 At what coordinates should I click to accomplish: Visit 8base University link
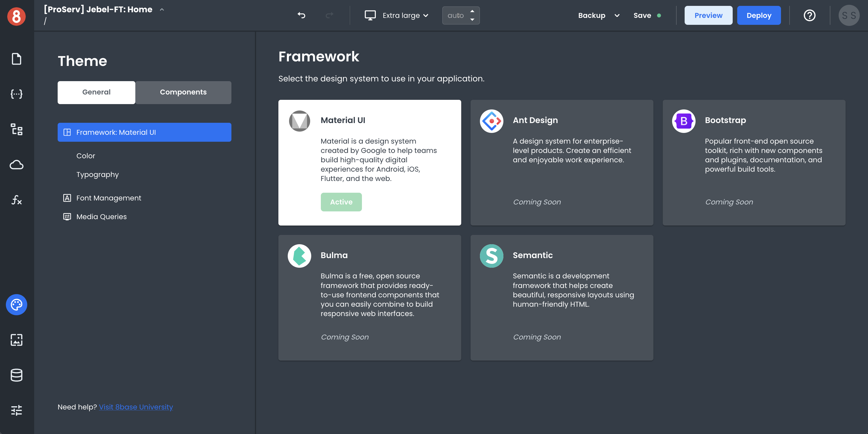(136, 407)
